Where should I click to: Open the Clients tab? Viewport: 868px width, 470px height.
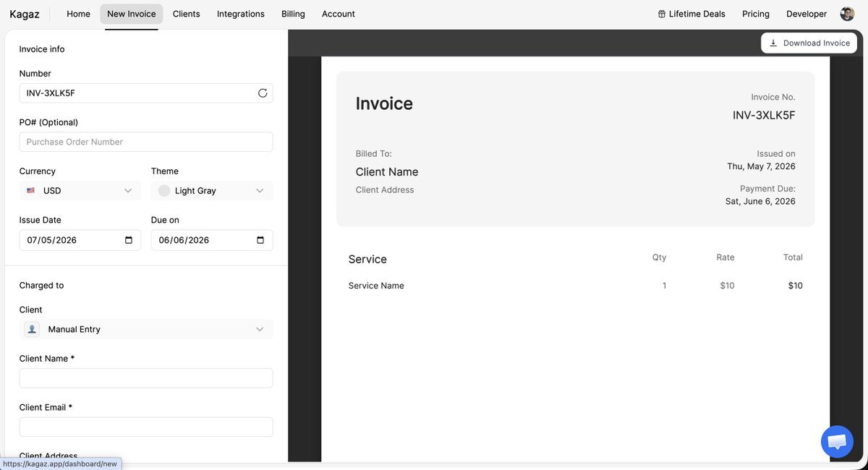click(x=187, y=14)
